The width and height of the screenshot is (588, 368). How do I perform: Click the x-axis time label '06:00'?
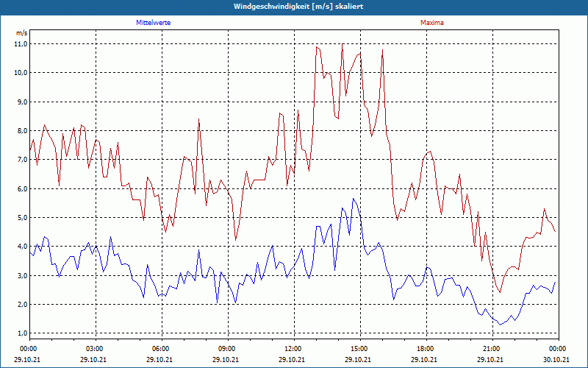(162, 349)
